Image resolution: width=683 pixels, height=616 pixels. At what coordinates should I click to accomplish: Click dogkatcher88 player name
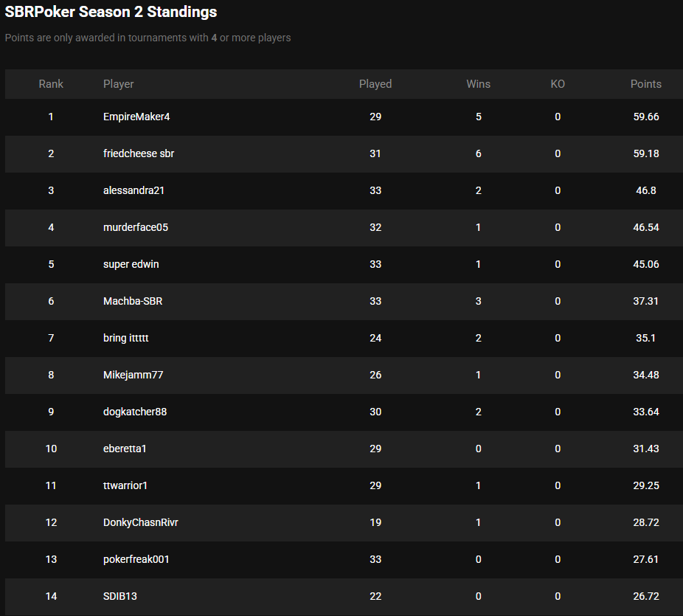[135, 412]
